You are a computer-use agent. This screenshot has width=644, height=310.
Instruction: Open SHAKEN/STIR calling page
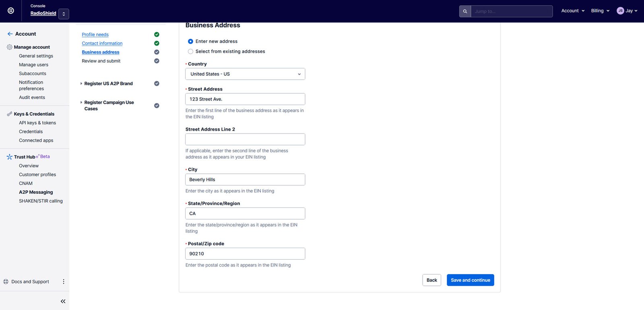pyautogui.click(x=41, y=201)
